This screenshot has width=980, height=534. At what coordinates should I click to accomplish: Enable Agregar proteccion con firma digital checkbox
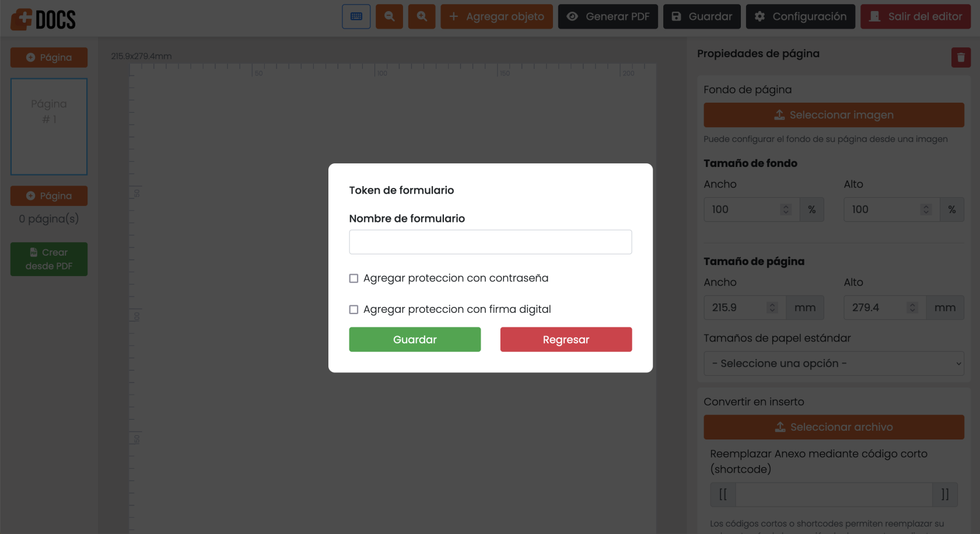pyautogui.click(x=353, y=309)
